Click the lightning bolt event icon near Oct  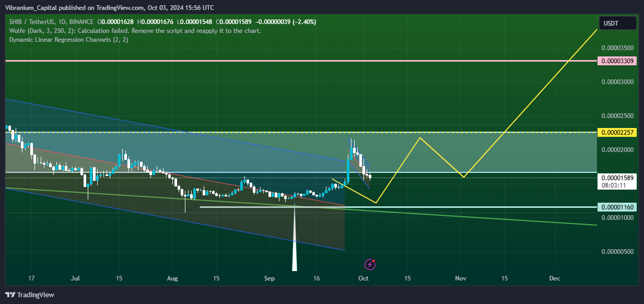(370, 264)
